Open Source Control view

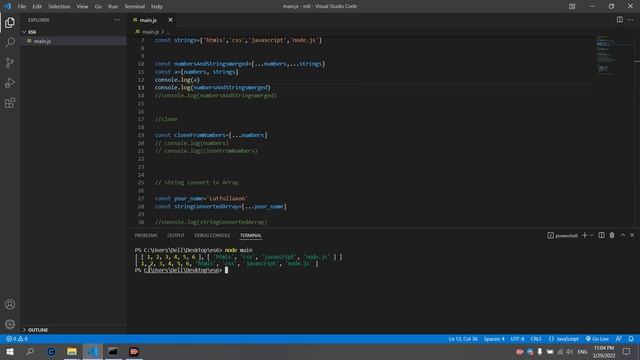point(10,62)
